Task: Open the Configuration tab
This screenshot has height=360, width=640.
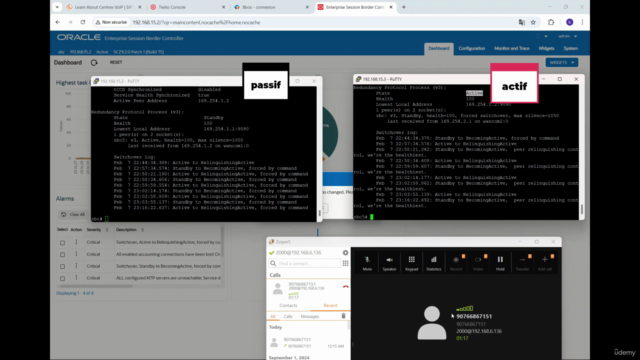Action: coord(471,48)
